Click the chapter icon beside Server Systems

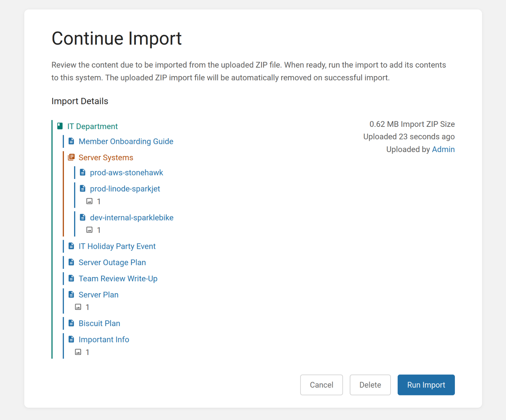click(71, 157)
